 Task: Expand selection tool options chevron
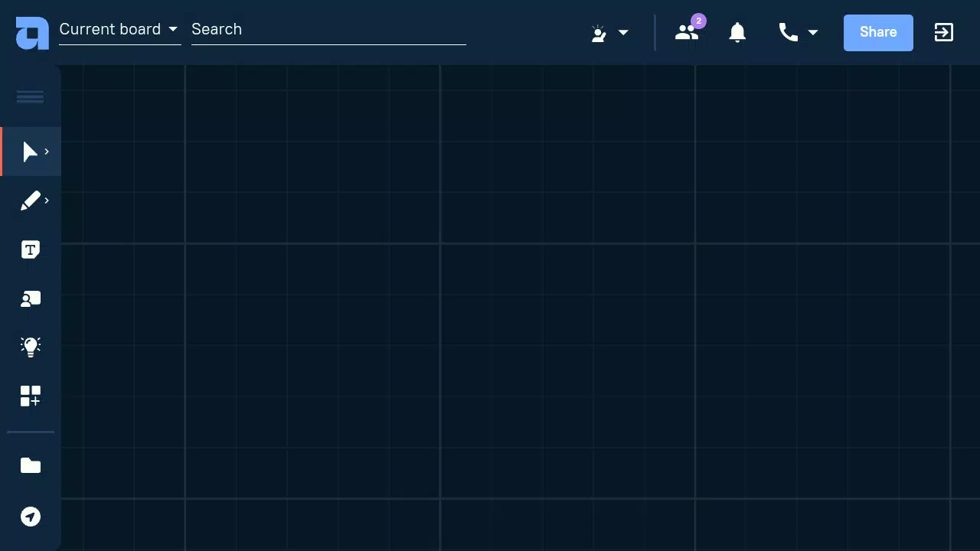47,152
